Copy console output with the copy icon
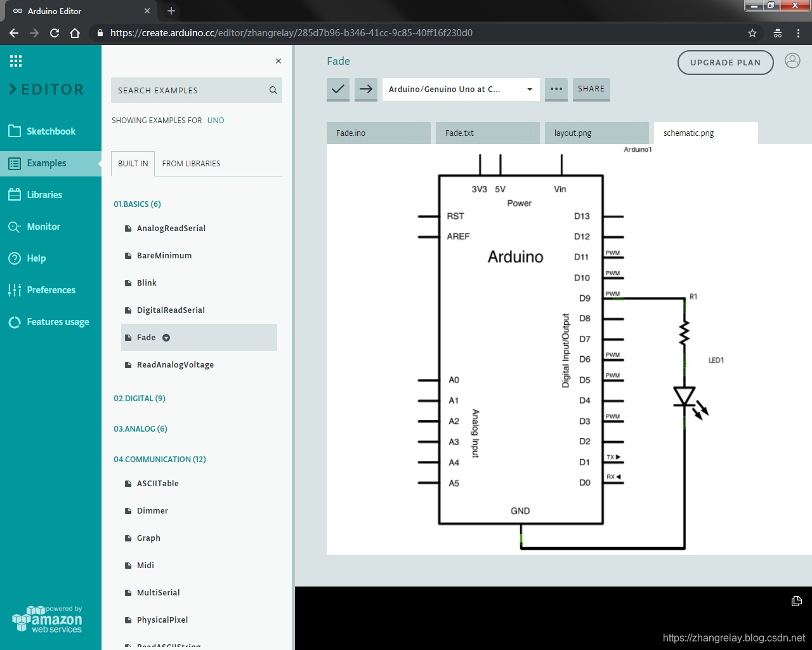The width and height of the screenshot is (812, 650). click(x=797, y=600)
